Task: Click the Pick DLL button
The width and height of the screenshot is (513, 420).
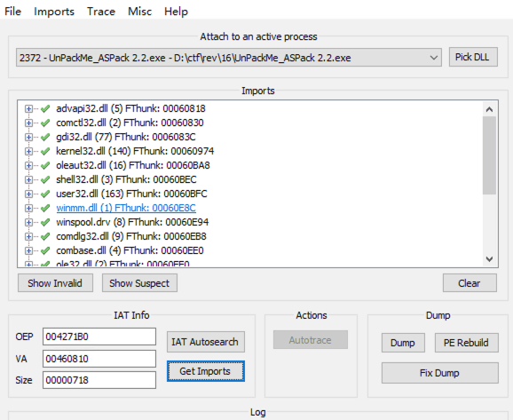Action: [x=473, y=58]
